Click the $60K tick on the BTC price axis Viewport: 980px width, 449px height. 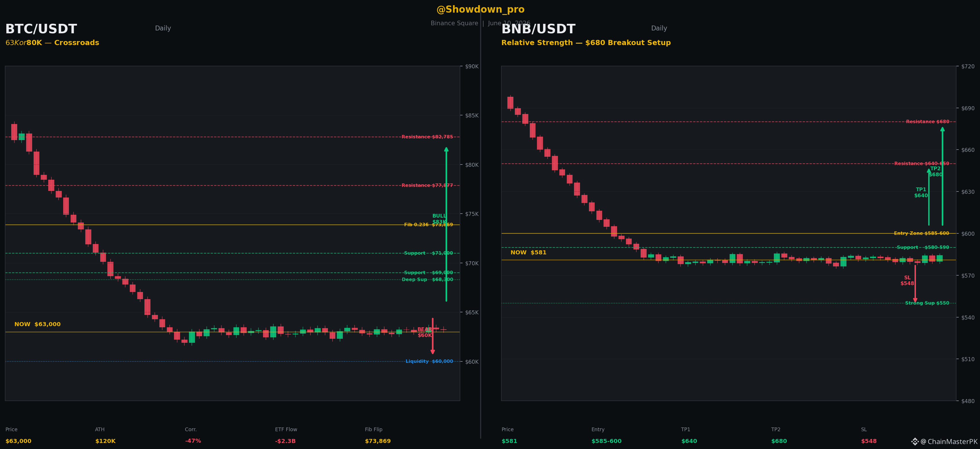[472, 362]
